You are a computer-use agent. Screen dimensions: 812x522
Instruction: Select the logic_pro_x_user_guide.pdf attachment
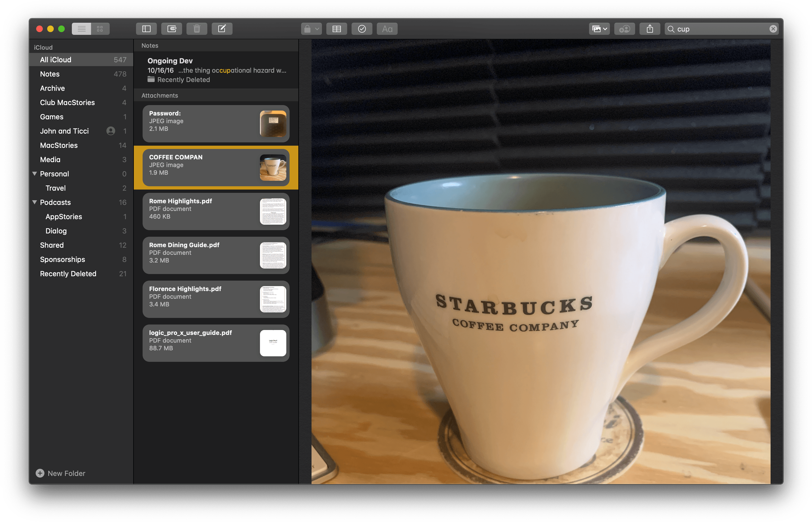click(x=216, y=343)
